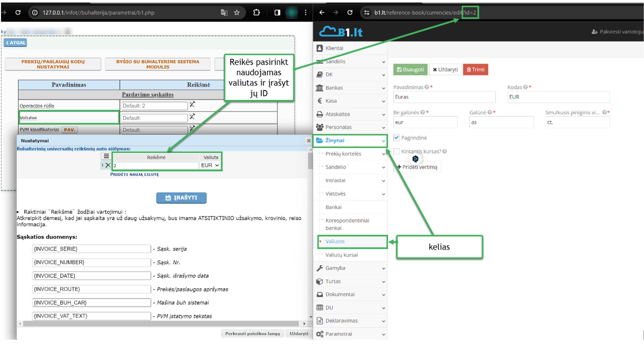Click Pridėti vertimą button

pyautogui.click(x=417, y=167)
